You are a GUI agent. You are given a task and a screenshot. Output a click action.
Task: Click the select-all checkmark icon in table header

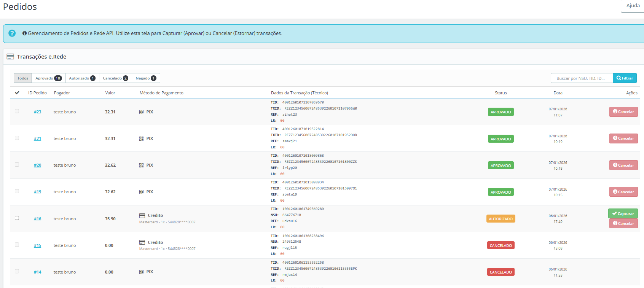point(17,93)
